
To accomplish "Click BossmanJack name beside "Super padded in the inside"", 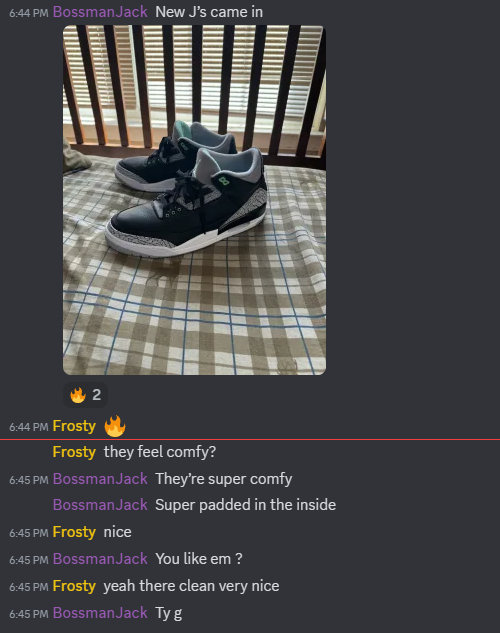I will pyautogui.click(x=100, y=505).
